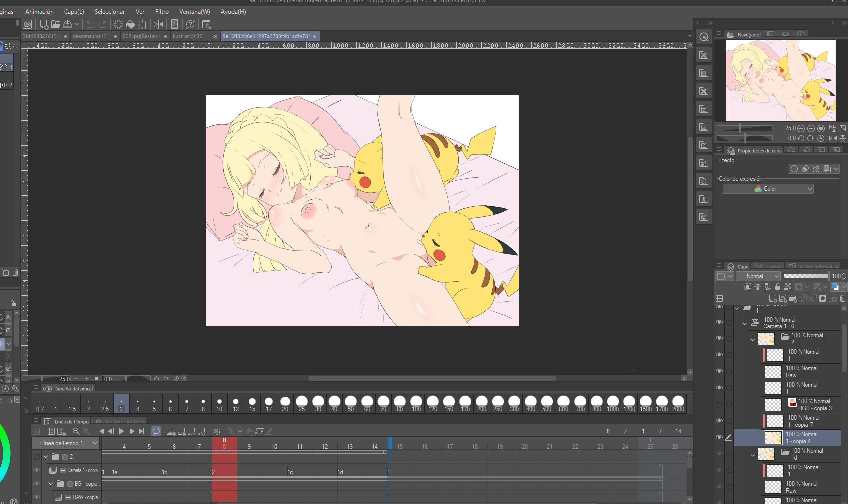Open the Color de expresión dropdown

(768, 189)
